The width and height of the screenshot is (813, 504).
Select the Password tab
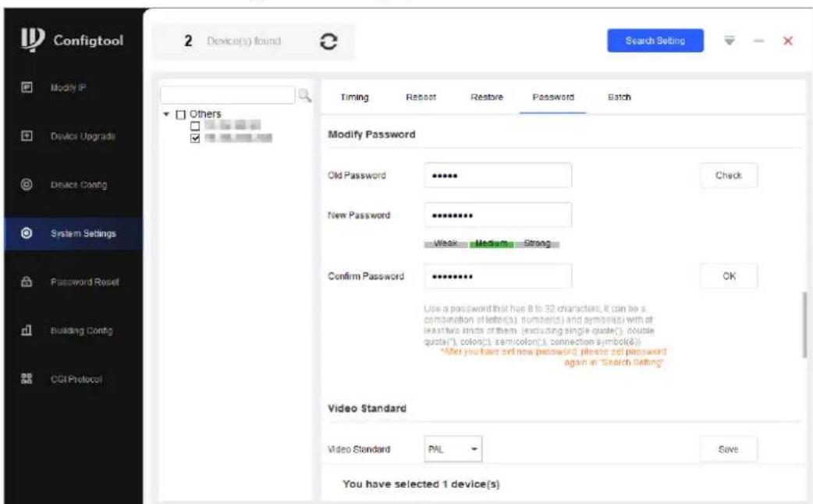point(552,97)
